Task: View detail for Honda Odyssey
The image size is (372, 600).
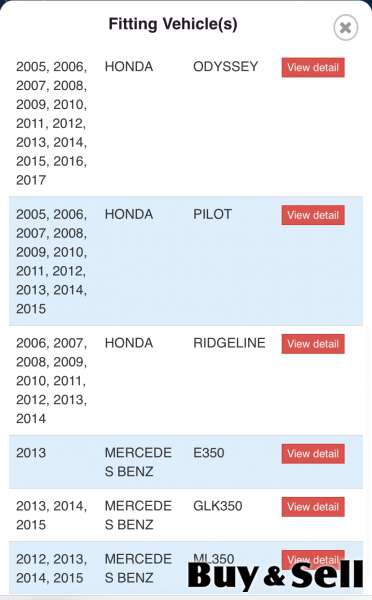Action: click(x=313, y=68)
